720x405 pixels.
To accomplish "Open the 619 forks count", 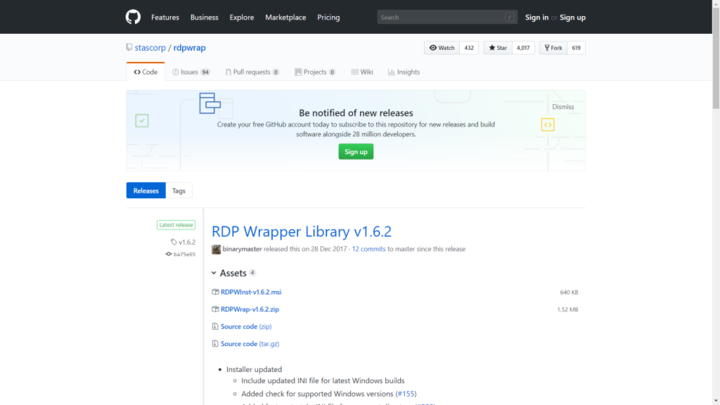I will (x=576, y=48).
